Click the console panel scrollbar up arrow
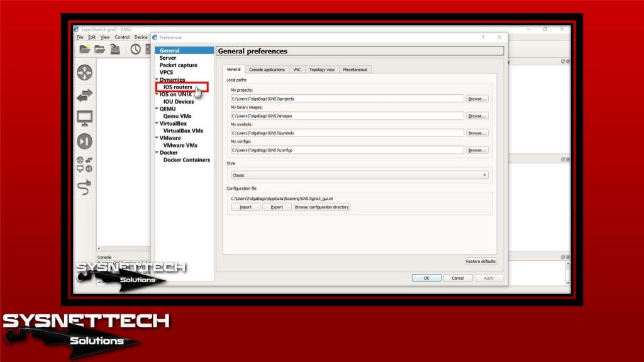Viewport: 644px width, 362px height. point(568,264)
